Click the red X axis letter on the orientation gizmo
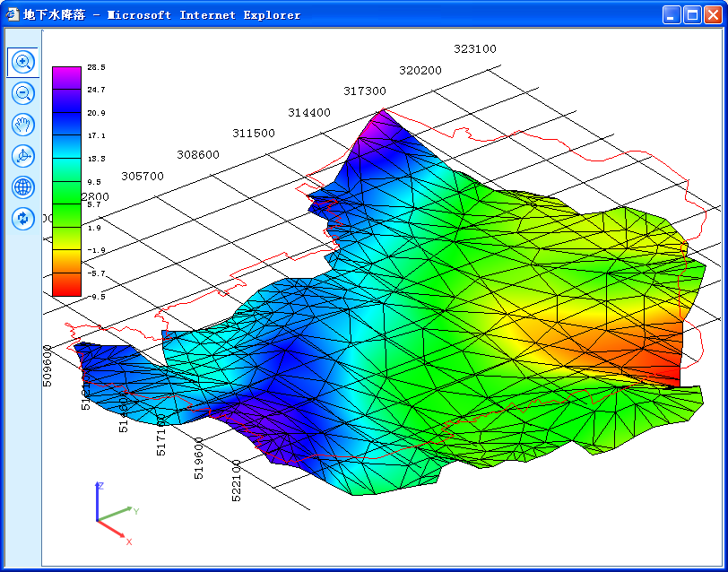Viewport: 728px width, 572px height. (129, 542)
